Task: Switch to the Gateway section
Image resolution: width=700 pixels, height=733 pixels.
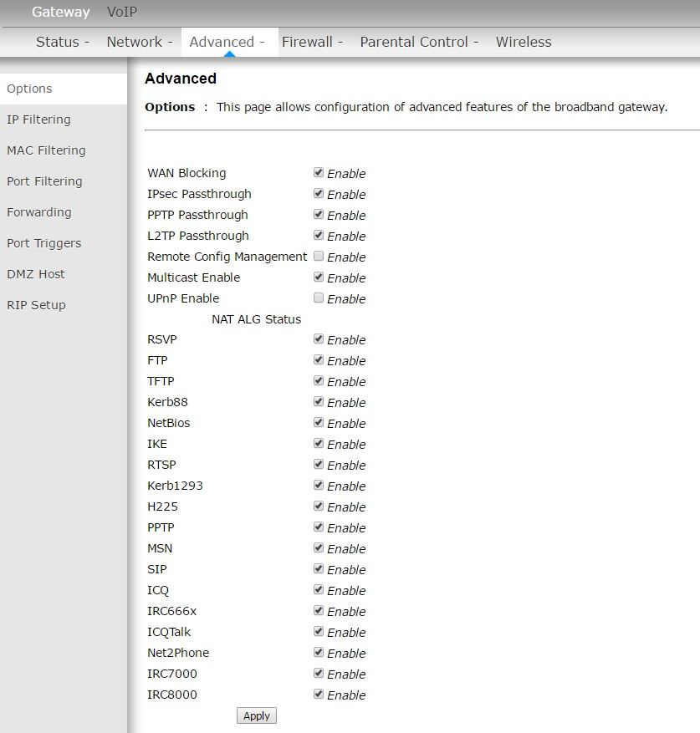Action: click(x=61, y=12)
